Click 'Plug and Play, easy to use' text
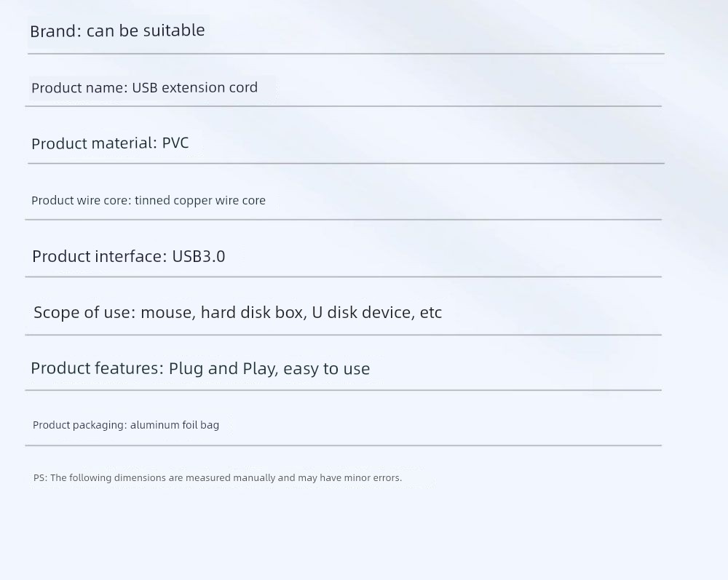The image size is (728, 580). pyautogui.click(x=269, y=368)
